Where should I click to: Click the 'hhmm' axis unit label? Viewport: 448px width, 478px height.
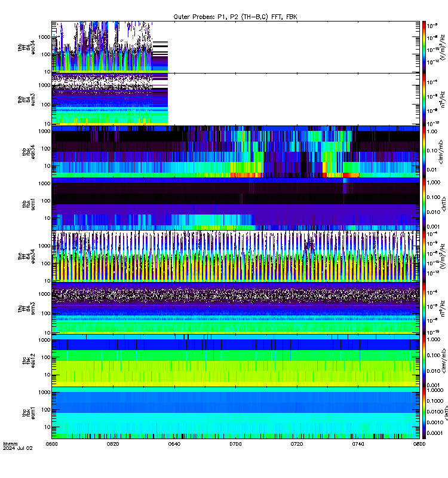click(10, 444)
